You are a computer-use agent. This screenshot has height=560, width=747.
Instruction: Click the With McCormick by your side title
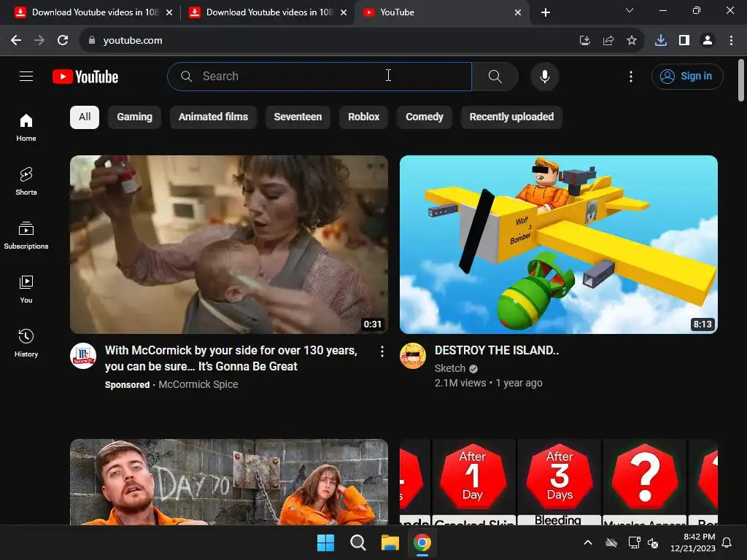(231, 359)
